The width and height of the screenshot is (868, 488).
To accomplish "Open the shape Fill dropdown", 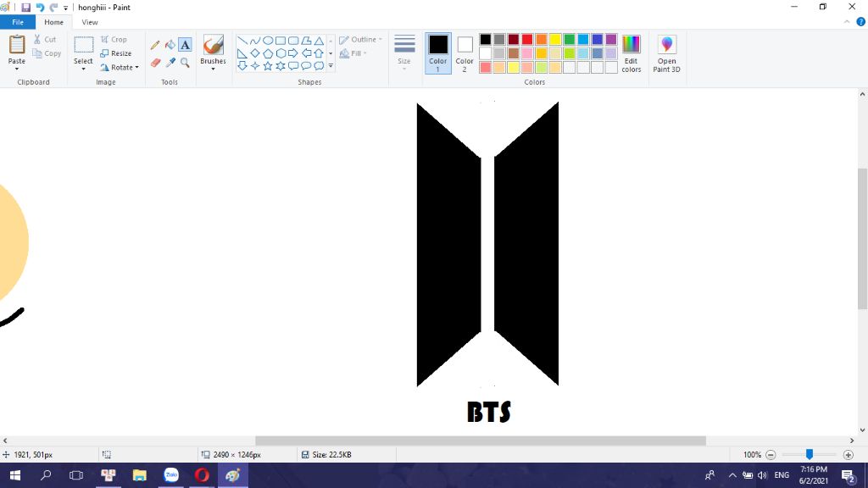I will pyautogui.click(x=353, y=53).
